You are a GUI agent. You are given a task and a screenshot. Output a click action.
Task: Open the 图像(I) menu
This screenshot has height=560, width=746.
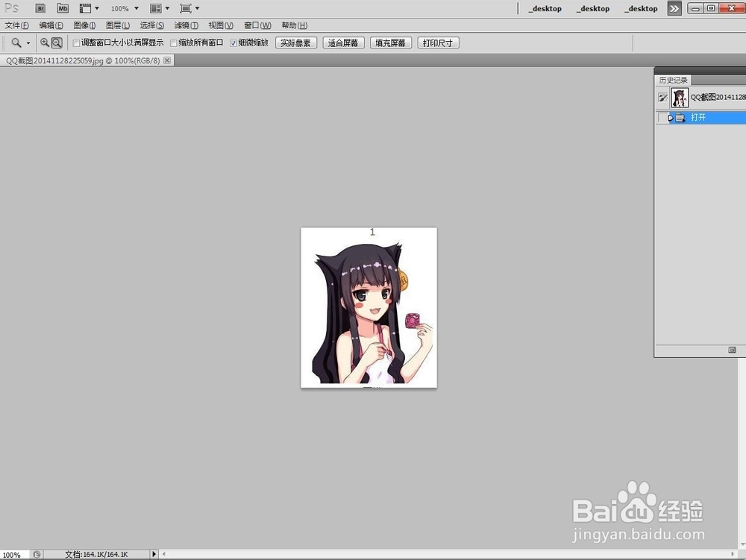tap(85, 25)
